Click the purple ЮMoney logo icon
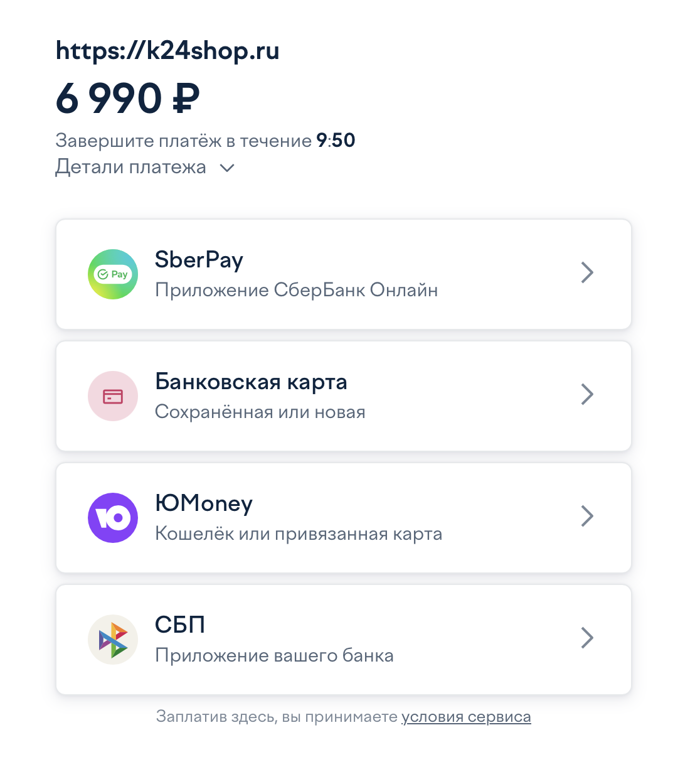The height and width of the screenshot is (762, 700). pyautogui.click(x=113, y=518)
